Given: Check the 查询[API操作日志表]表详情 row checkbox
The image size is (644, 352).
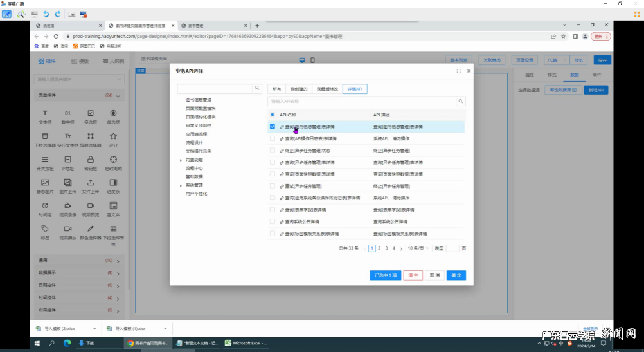Looking at the screenshot, I should 273,138.
